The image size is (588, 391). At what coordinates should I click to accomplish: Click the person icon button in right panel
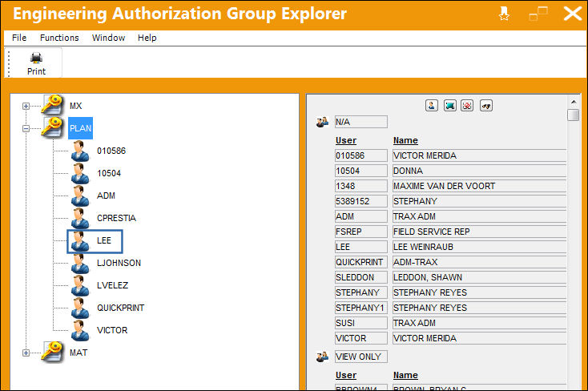tap(432, 106)
